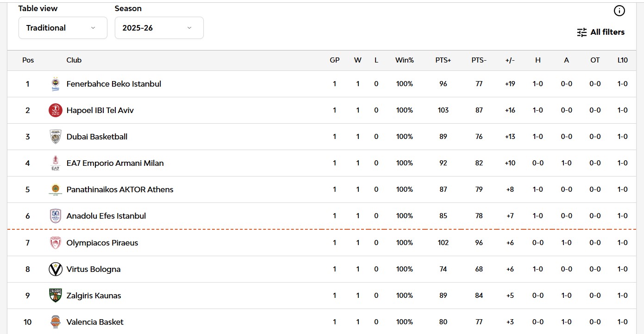The width and height of the screenshot is (644, 334).
Task: Sort table by the +/- column header
Action: point(510,60)
